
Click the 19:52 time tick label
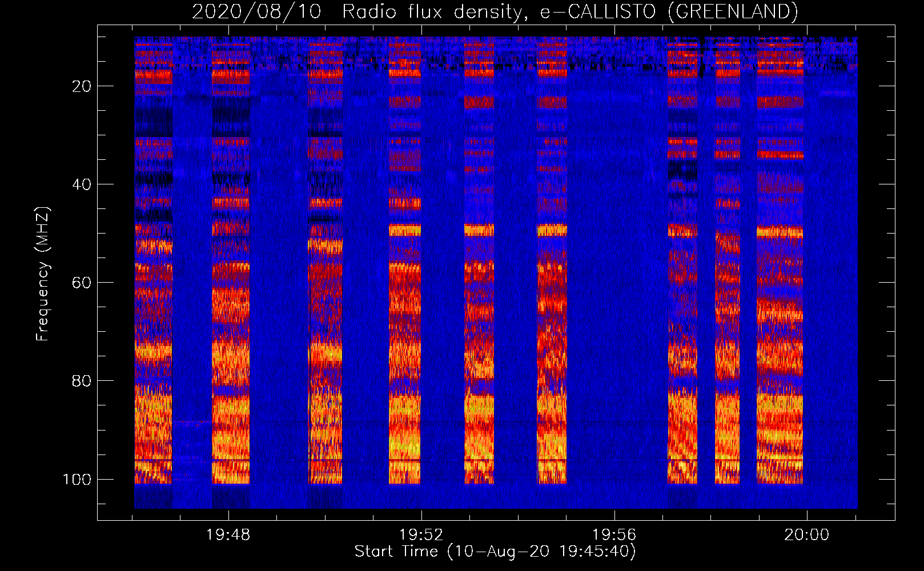point(421,535)
